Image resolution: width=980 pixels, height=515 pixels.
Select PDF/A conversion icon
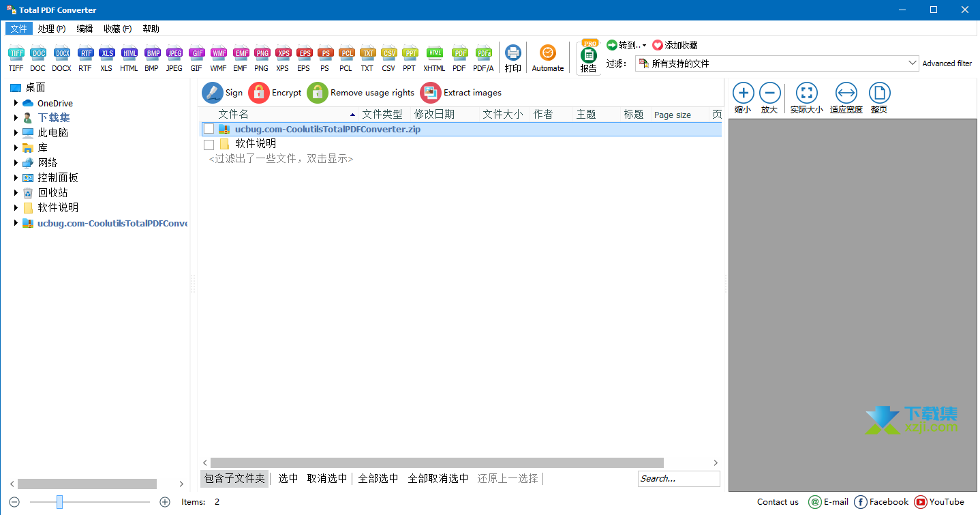(x=483, y=53)
